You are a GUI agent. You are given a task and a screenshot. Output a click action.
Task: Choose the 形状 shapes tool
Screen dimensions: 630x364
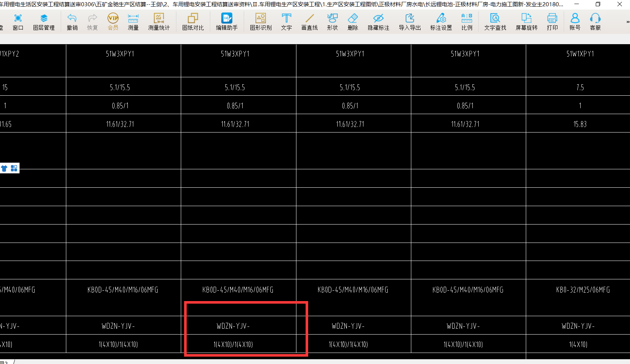pyautogui.click(x=332, y=22)
